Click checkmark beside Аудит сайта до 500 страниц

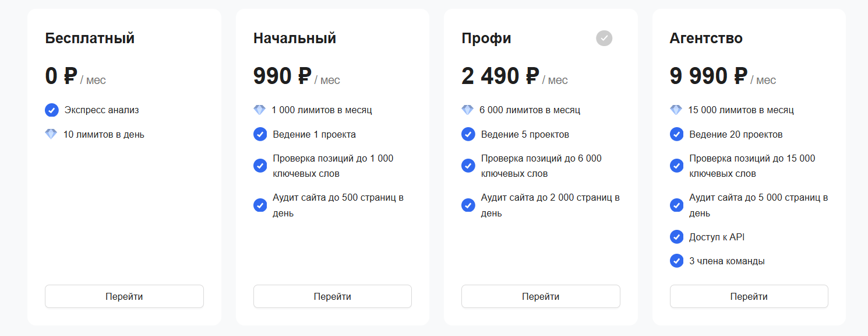(260, 205)
